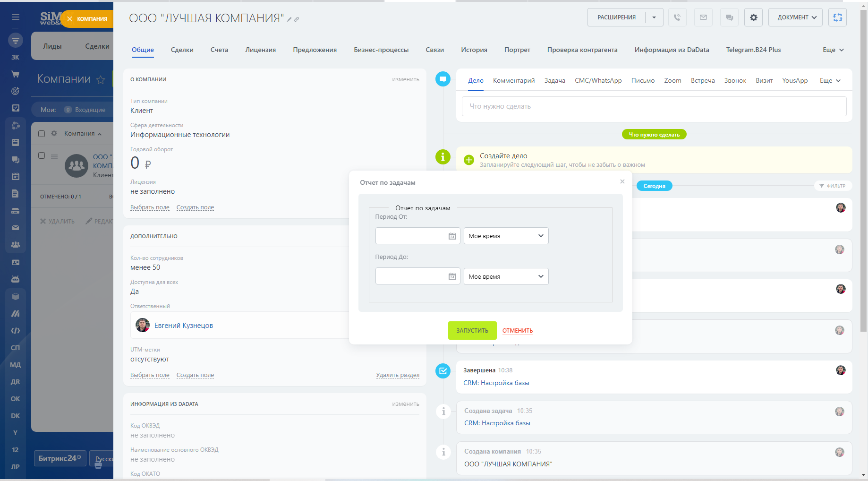Check the company row checkbox in list
Image resolution: width=868 pixels, height=481 pixels.
coord(42,155)
